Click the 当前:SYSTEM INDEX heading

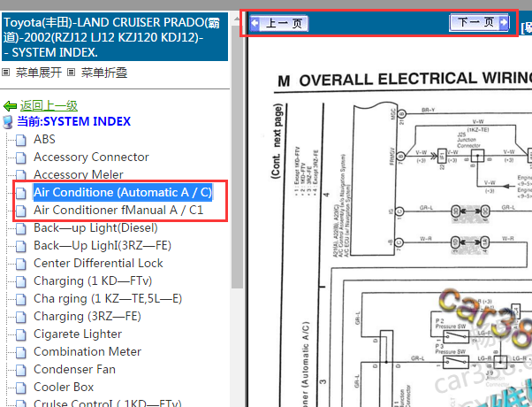coord(73,121)
